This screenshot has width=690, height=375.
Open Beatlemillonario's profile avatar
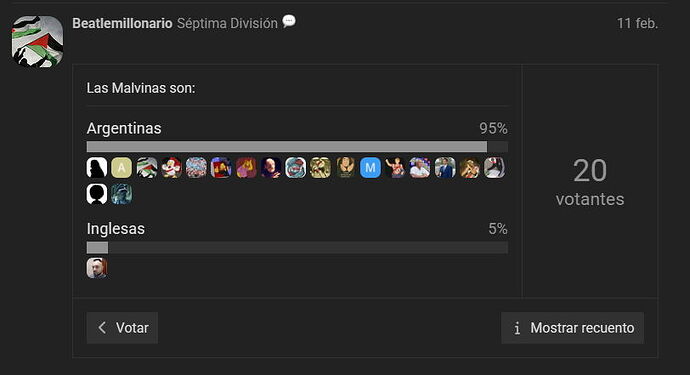click(x=37, y=41)
